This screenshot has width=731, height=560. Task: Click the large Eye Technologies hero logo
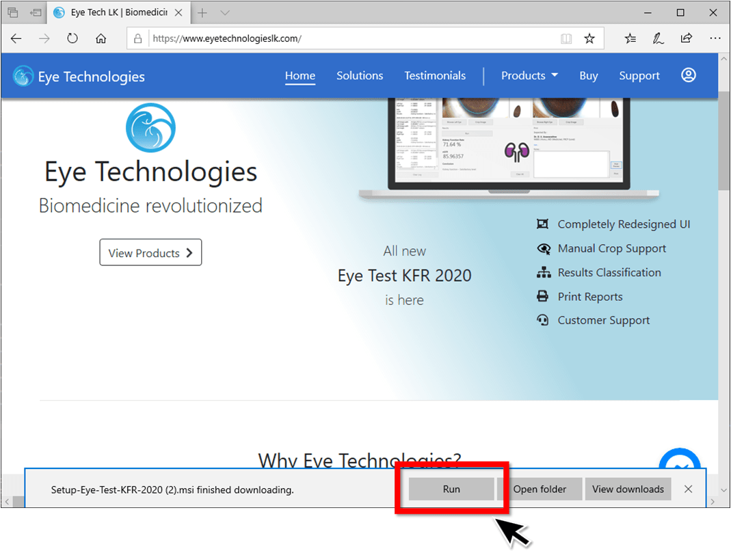tap(150, 127)
